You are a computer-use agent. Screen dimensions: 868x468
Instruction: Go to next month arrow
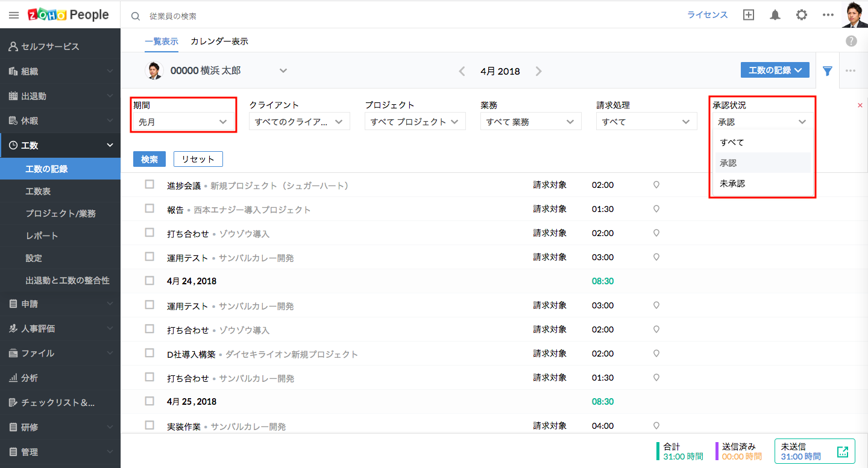539,71
